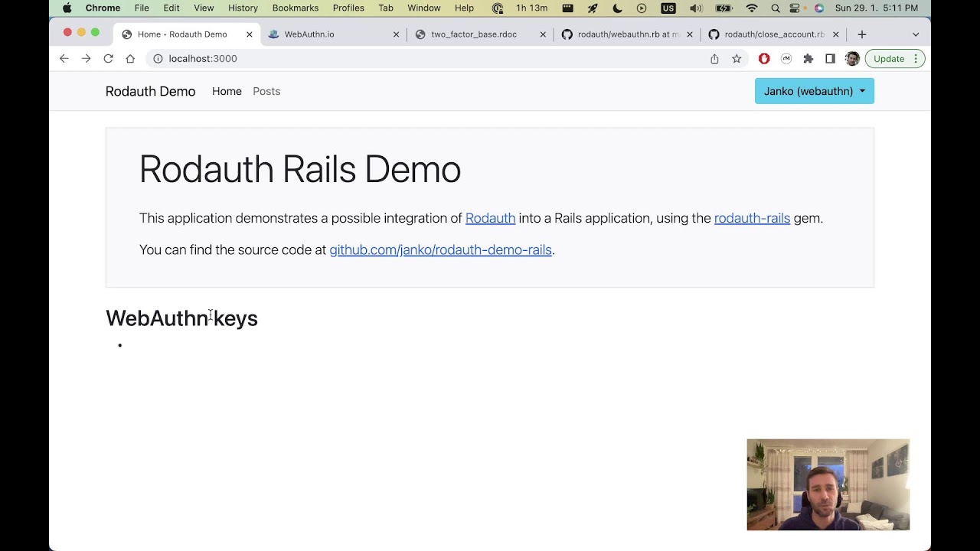The width and height of the screenshot is (980, 551).
Task: Open the Apple menu
Action: click(67, 8)
